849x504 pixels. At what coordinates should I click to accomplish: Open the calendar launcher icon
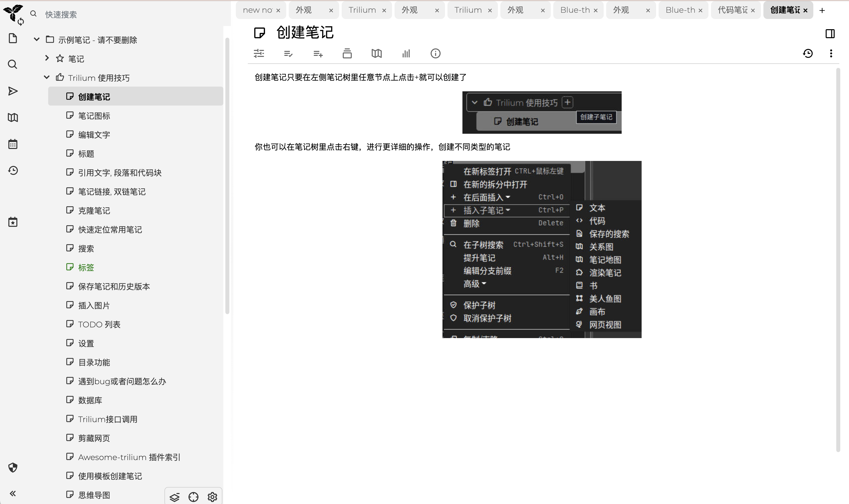[13, 144]
